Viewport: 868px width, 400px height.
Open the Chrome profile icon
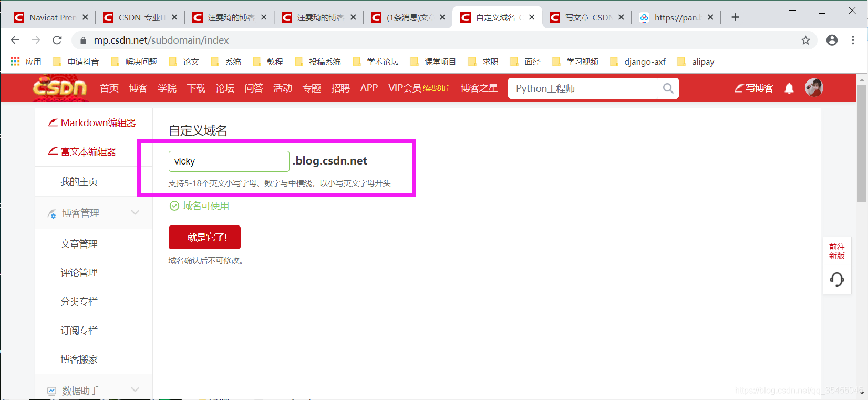click(832, 40)
